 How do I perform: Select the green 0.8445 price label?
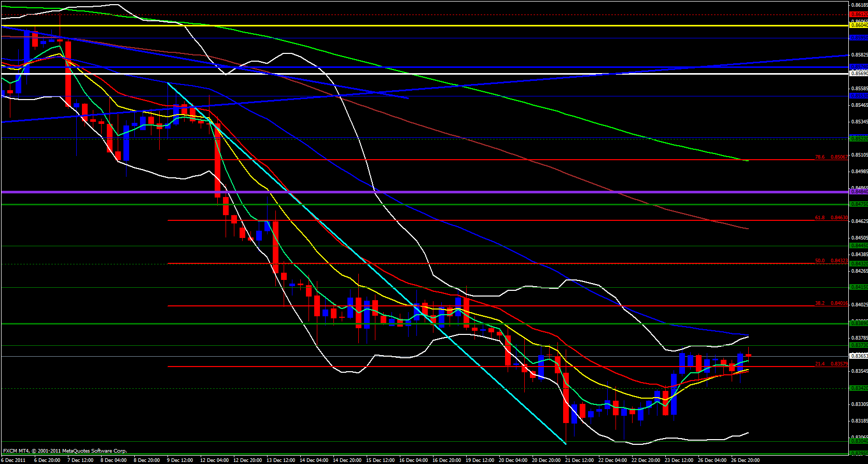(859, 246)
